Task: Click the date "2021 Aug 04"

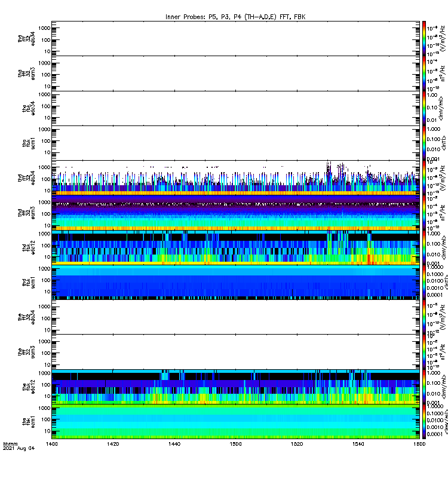Action: click(x=19, y=449)
